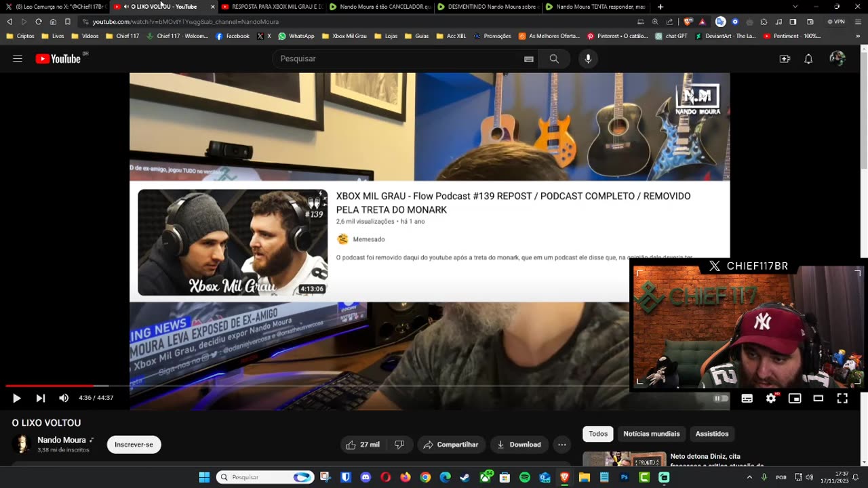
Task: Mute the video volume
Action: (x=64, y=399)
